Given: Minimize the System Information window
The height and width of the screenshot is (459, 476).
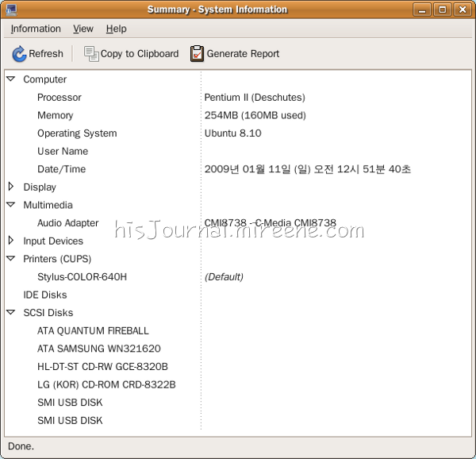Looking at the screenshot, I should point(422,10).
